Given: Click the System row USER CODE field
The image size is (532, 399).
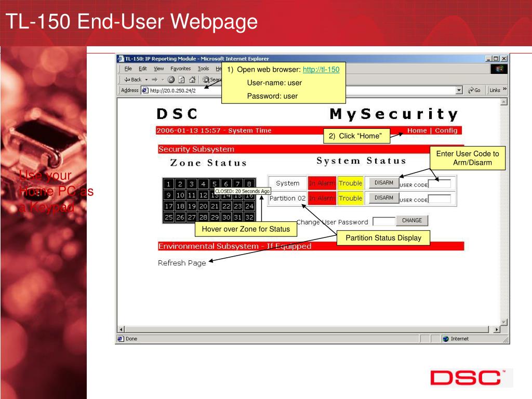Looking at the screenshot, I should (440, 183).
